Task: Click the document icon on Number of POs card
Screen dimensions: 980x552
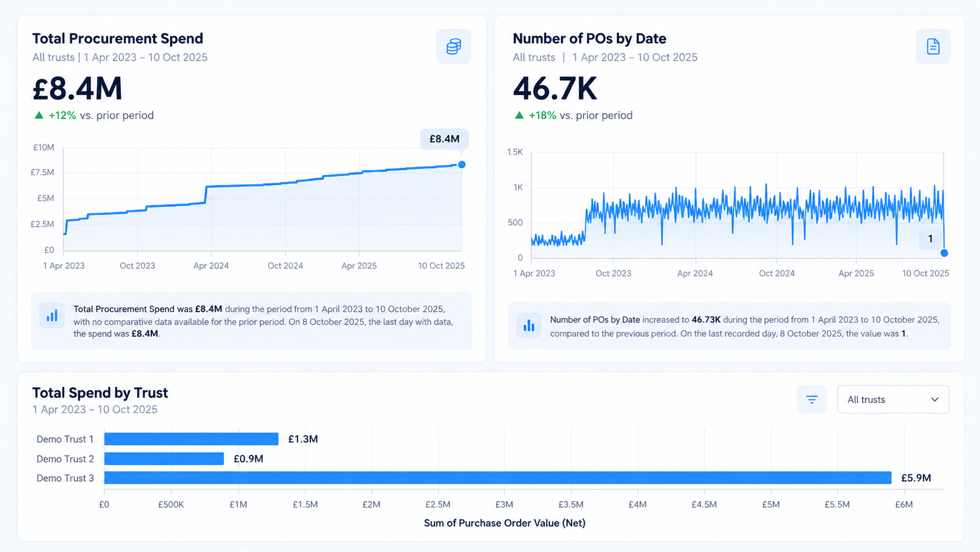Action: [933, 46]
